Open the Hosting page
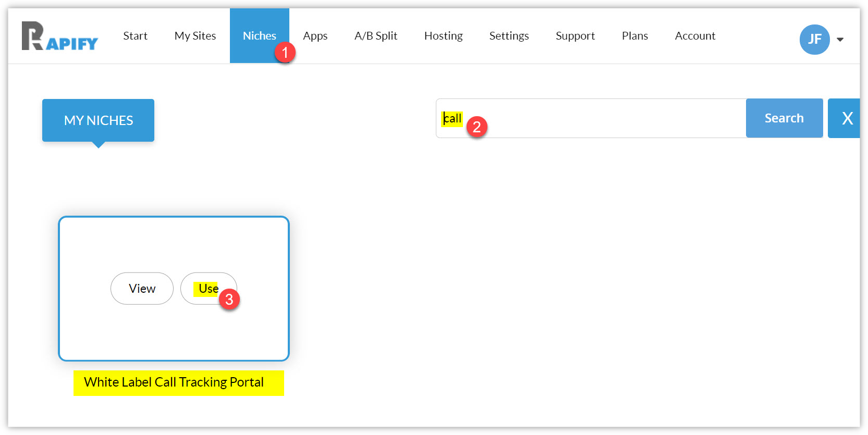 443,36
